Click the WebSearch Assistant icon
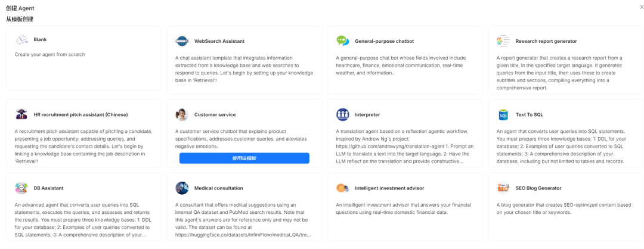 [x=182, y=41]
